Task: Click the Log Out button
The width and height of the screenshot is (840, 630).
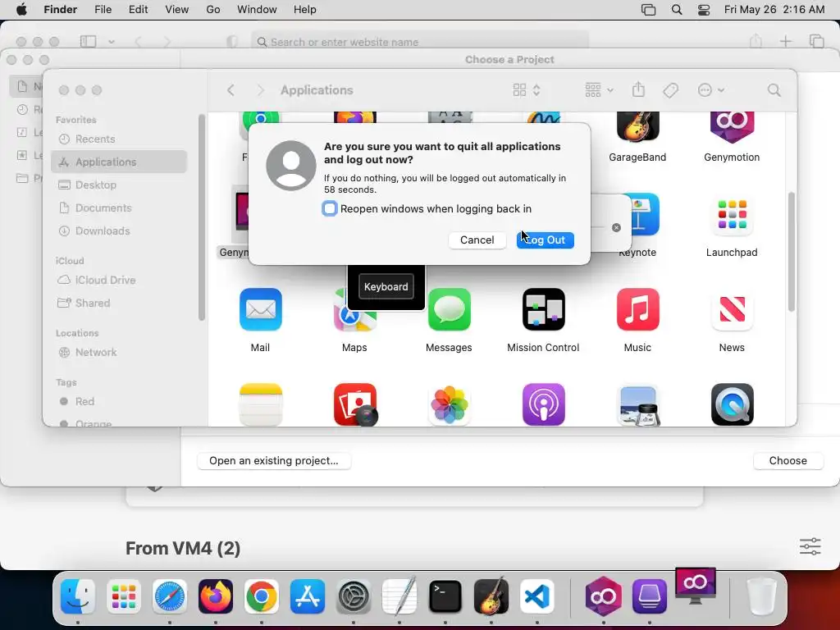Action: pos(545,240)
